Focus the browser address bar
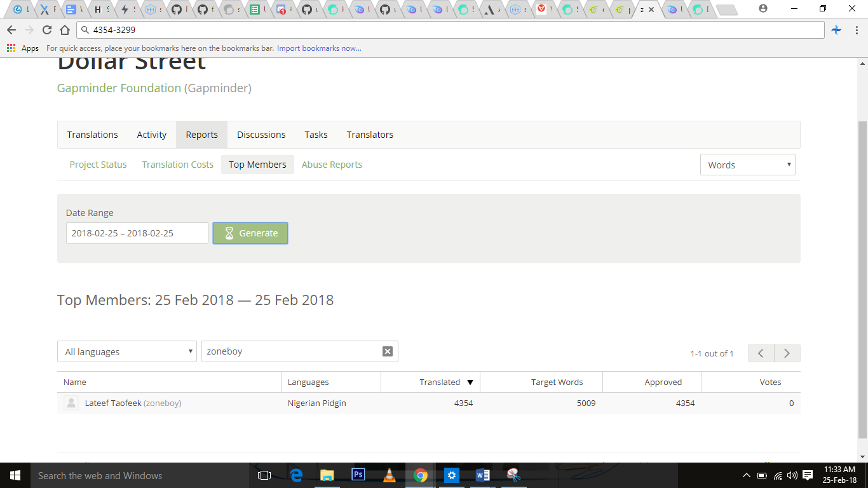 pyautogui.click(x=451, y=30)
